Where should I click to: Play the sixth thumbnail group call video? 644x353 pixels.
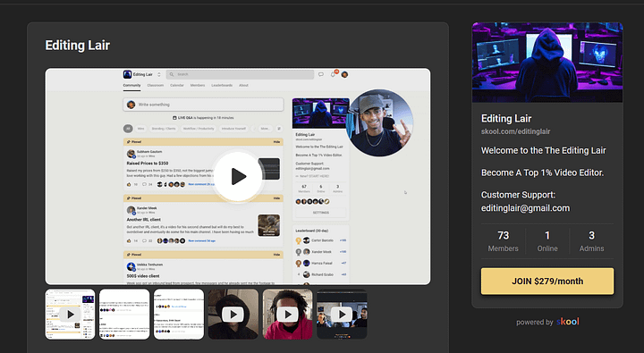(342, 315)
